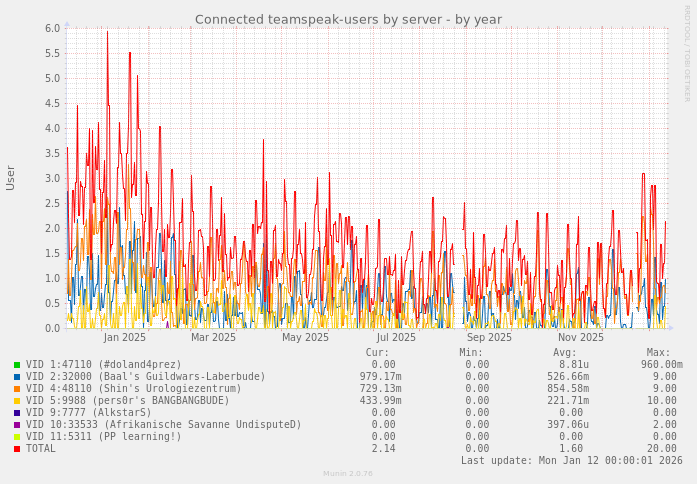Viewport: 697px width, 484px height.
Task: Click the Max value '2.00' for Afrikanische Savanne
Action: click(x=665, y=425)
